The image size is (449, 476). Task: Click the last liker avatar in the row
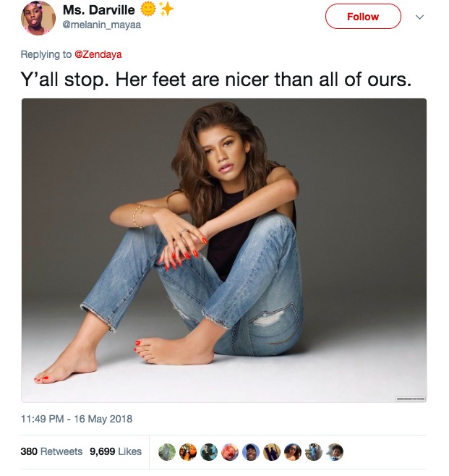pyautogui.click(x=335, y=451)
